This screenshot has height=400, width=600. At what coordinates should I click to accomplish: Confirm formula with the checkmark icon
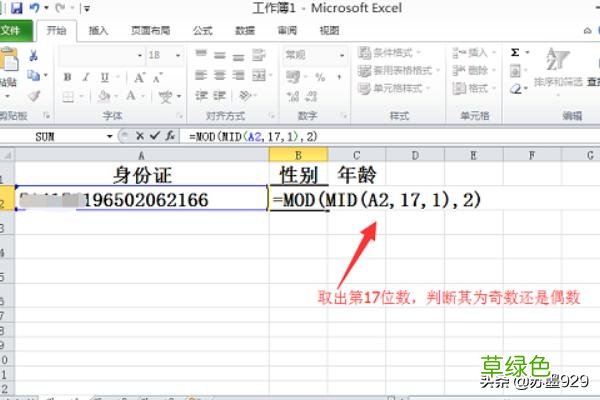(x=154, y=135)
